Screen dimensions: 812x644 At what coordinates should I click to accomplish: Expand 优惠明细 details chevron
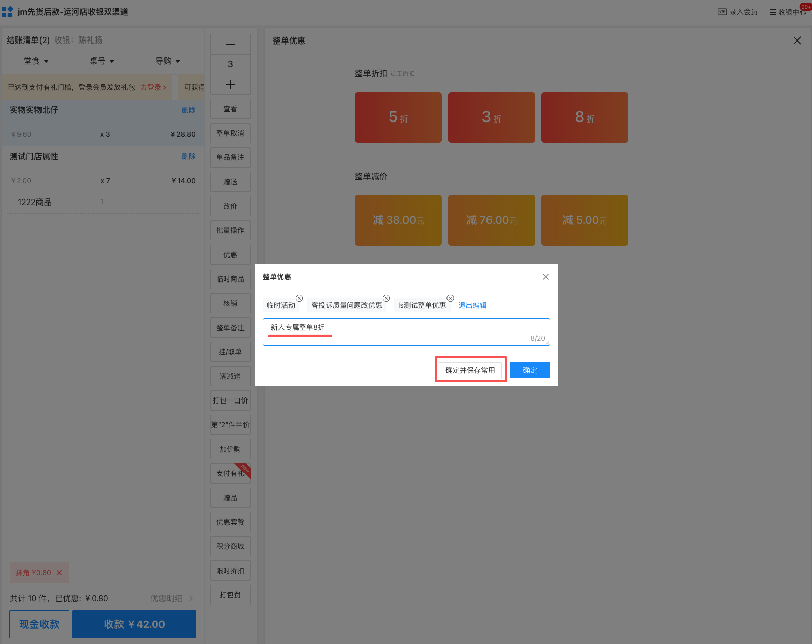[191, 598]
